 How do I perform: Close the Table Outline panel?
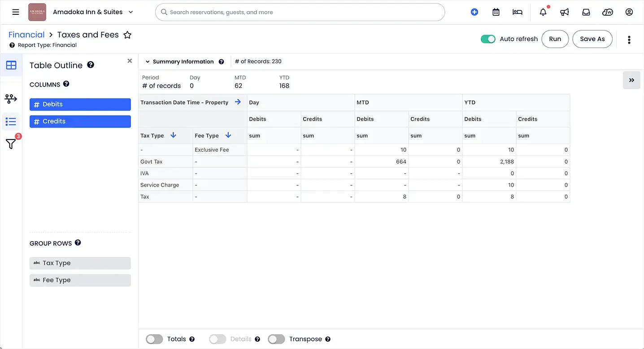130,61
